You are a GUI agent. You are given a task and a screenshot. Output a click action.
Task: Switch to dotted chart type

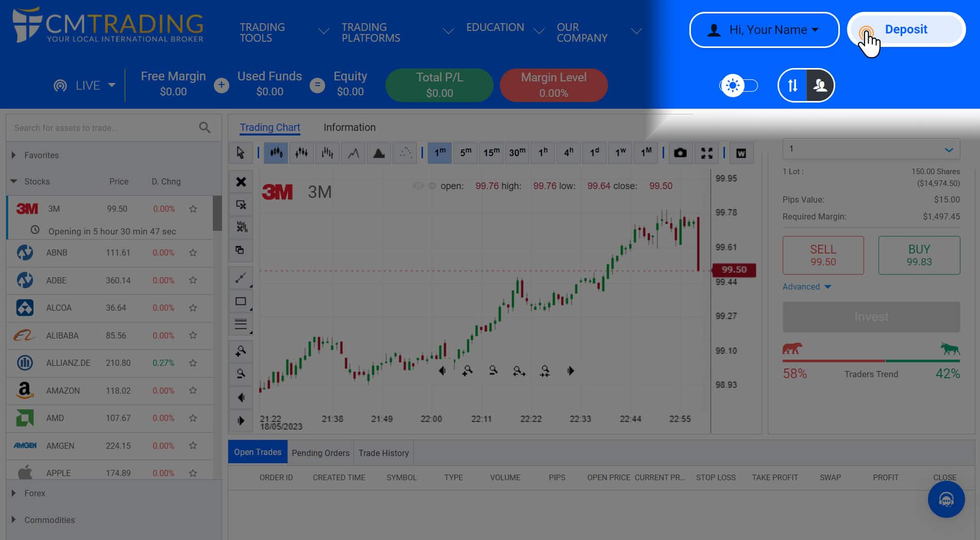tap(404, 153)
